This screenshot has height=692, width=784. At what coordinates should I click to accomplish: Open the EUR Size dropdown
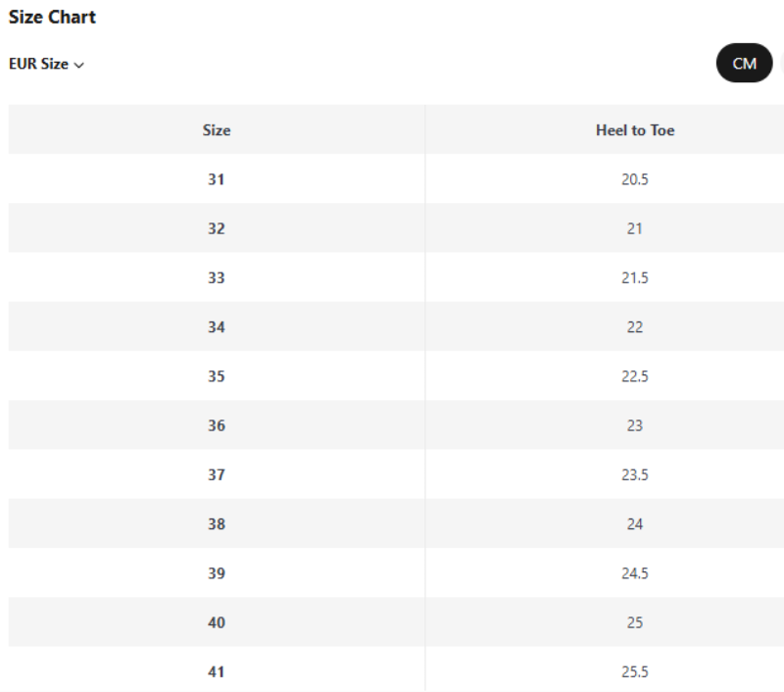click(46, 64)
